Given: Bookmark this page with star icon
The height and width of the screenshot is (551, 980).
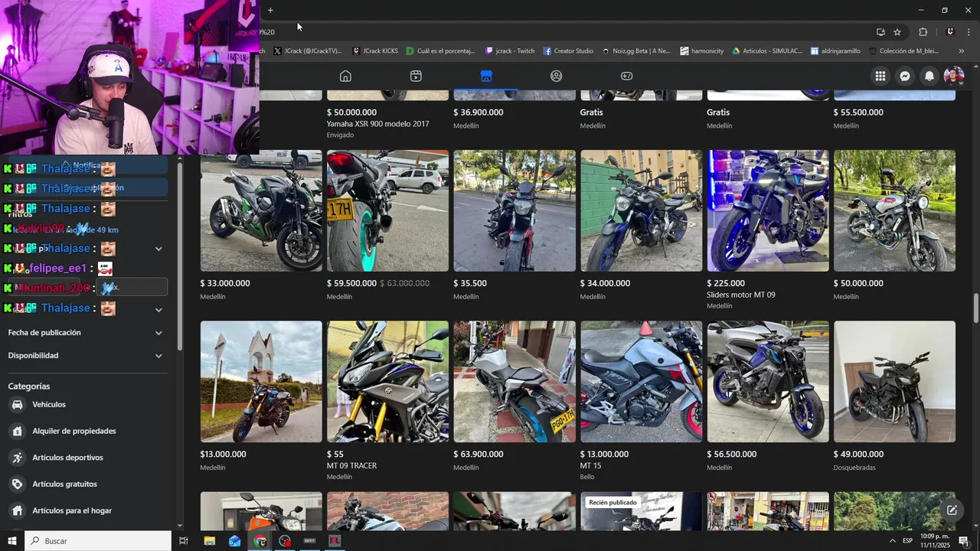Looking at the screenshot, I should pyautogui.click(x=897, y=32).
